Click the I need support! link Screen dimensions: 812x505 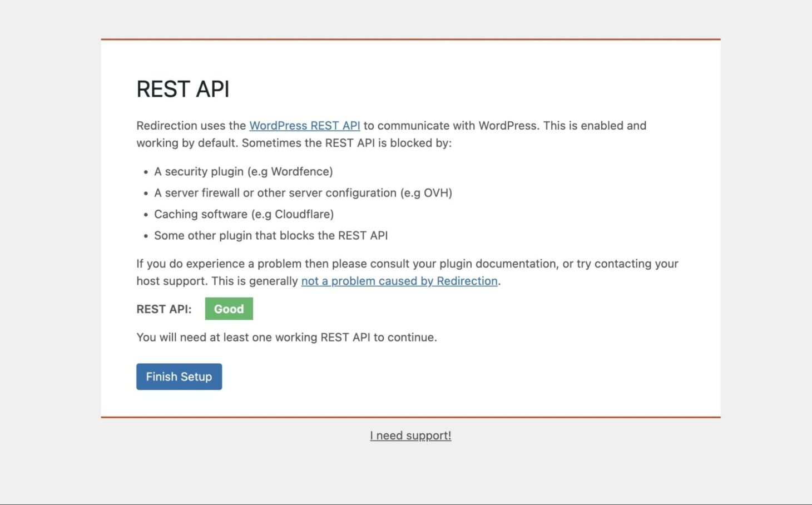coord(410,435)
